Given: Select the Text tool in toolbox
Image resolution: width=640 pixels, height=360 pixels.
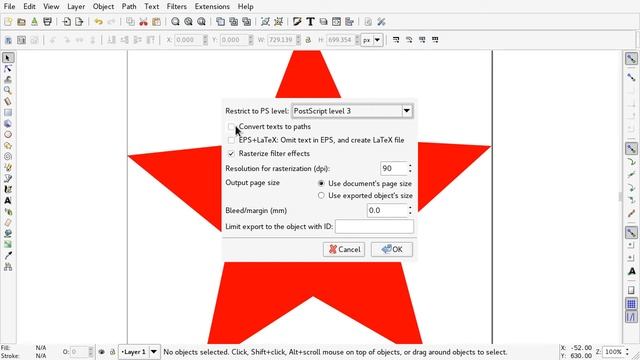Looking at the screenshot, I should pyautogui.click(x=8, y=201).
